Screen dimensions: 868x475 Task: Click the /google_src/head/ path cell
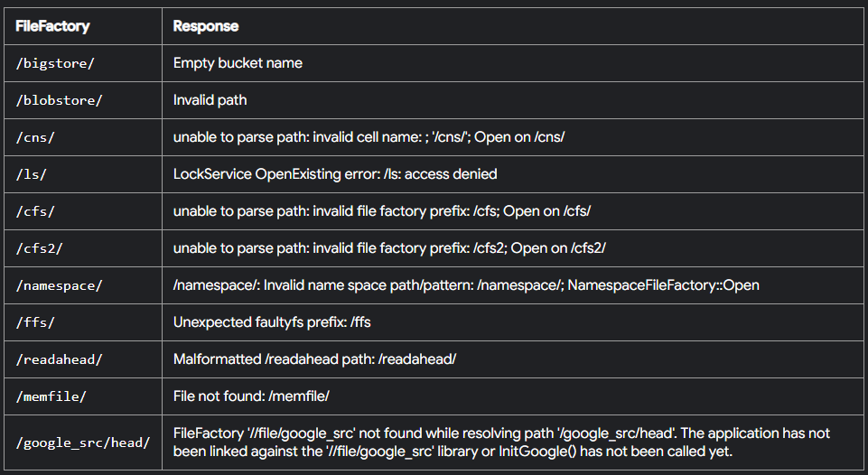pos(83,442)
